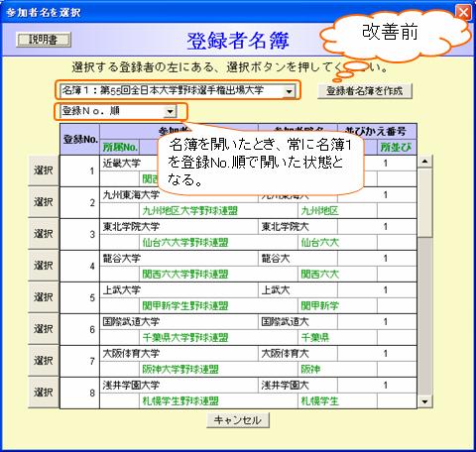This screenshot has width=476, height=452.
Task: Click 仙台六大学野球連盟 affiliation cell
Action: (x=218, y=242)
